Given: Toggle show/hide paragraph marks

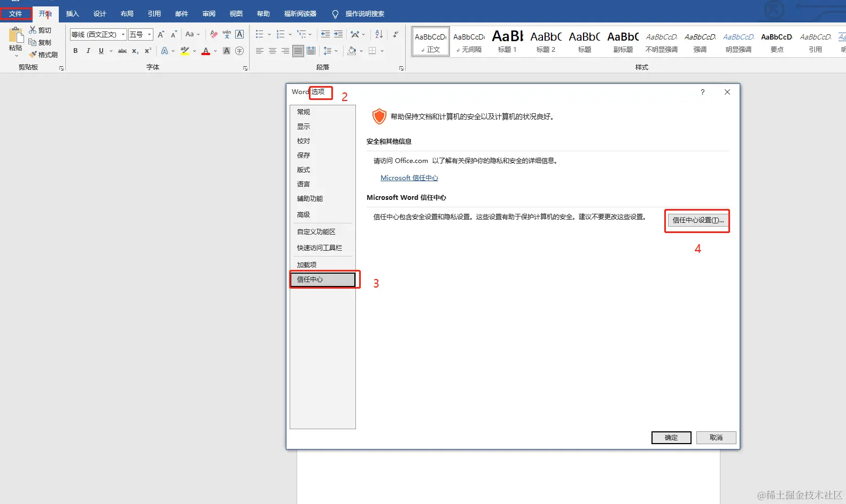Looking at the screenshot, I should tap(395, 34).
